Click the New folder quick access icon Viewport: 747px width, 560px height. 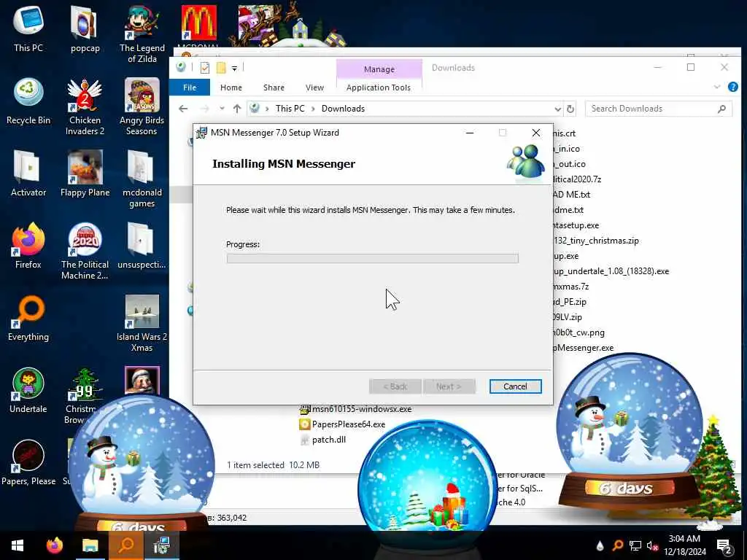click(221, 68)
